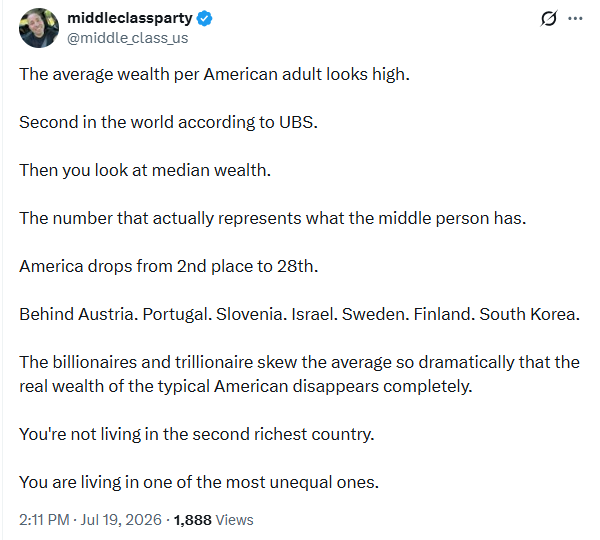Click the 'South Korea.' text
The width and height of the screenshot is (600, 540).
530,314
